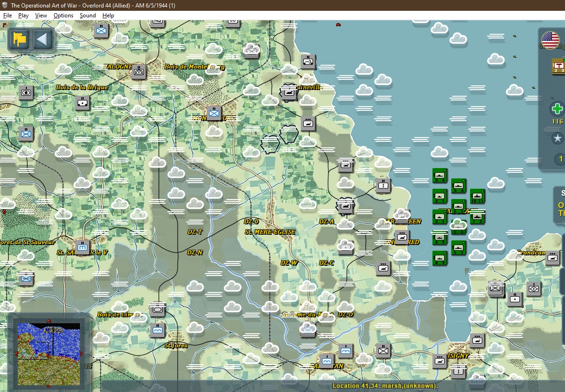565x392 pixels.
Task: Select the arrow-symbol coastal unit north of Quineville
Action: pos(308,61)
